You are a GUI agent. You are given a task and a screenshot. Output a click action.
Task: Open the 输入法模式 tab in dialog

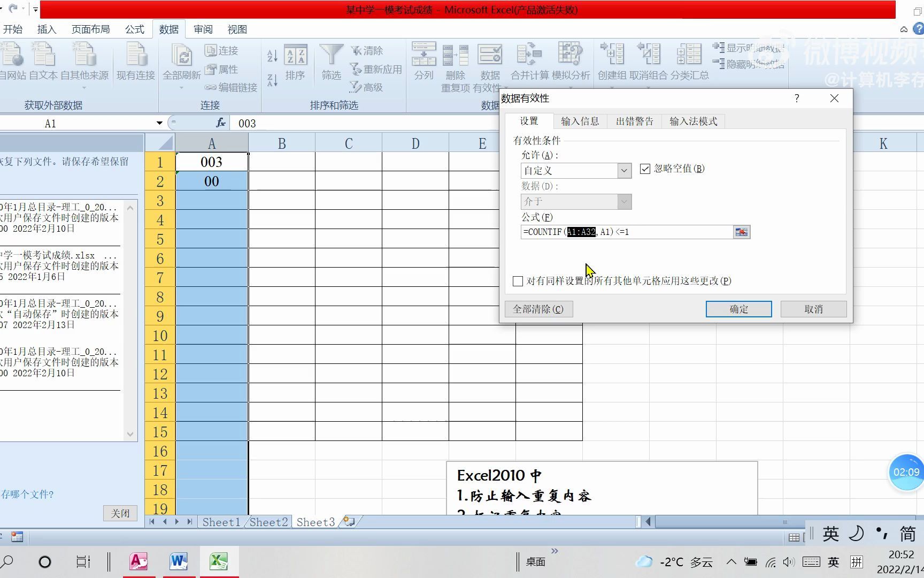[693, 121]
